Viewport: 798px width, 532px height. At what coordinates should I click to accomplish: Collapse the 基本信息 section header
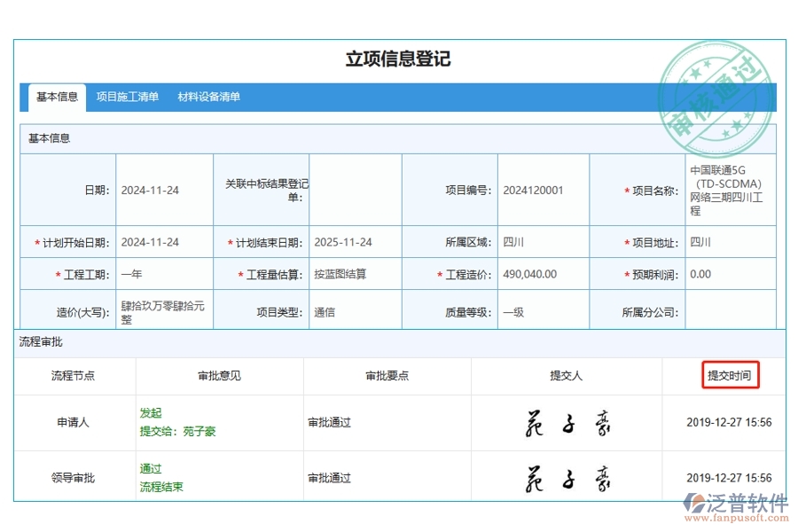[49, 137]
